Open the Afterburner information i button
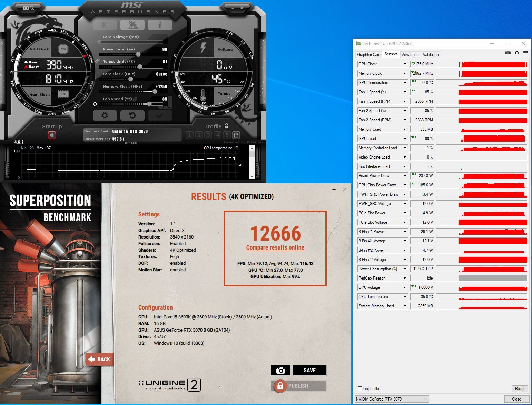The image size is (532, 405). pos(160,25)
